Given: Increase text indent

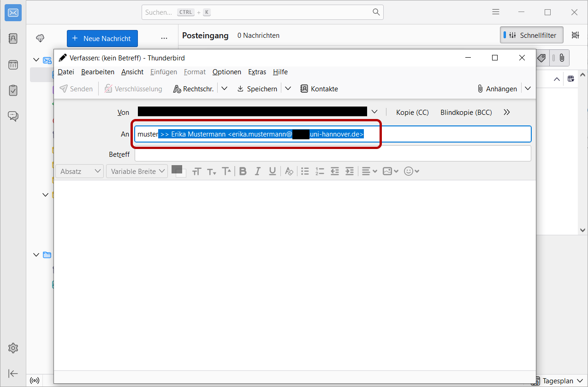Looking at the screenshot, I should [350, 171].
